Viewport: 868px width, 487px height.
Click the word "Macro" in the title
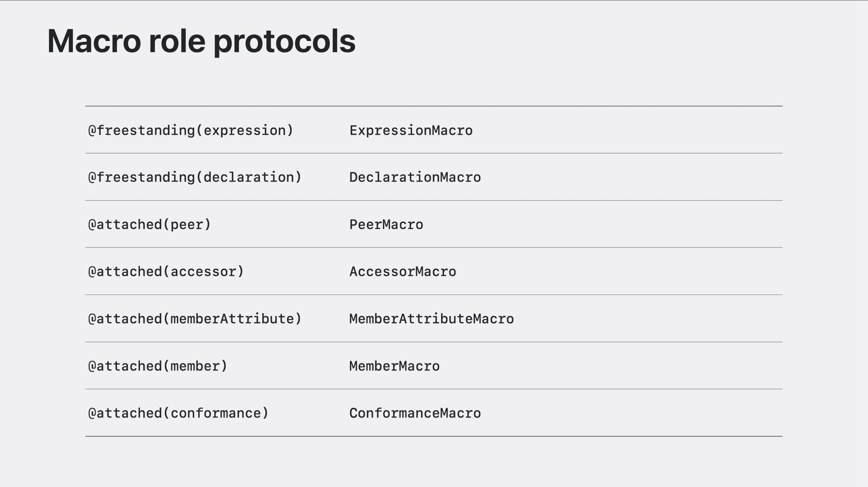94,41
